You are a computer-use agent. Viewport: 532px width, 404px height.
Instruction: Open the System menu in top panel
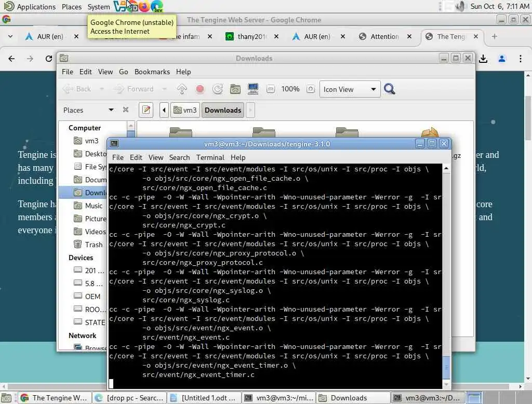coord(98,6)
